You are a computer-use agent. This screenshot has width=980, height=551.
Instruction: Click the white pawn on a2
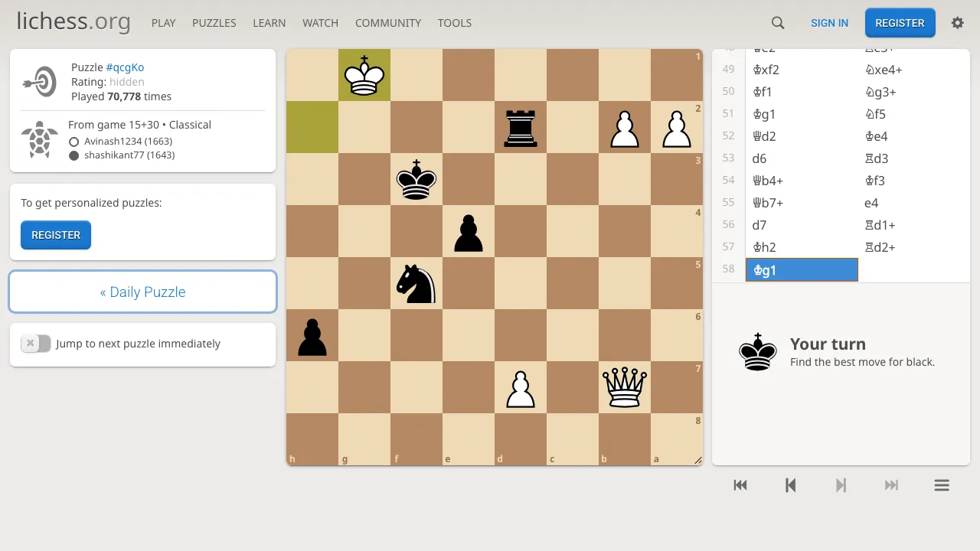pyautogui.click(x=677, y=127)
